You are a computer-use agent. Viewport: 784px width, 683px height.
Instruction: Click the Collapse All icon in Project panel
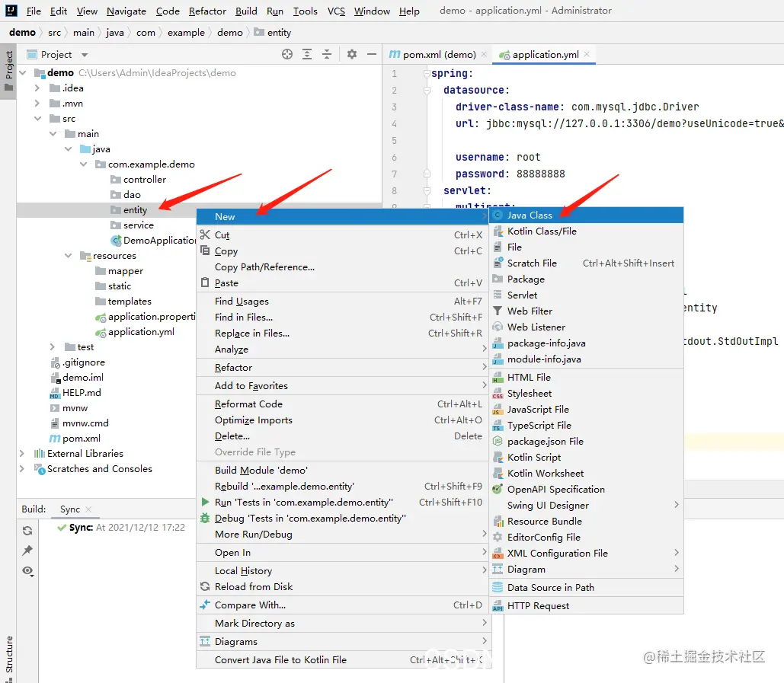tap(327, 54)
